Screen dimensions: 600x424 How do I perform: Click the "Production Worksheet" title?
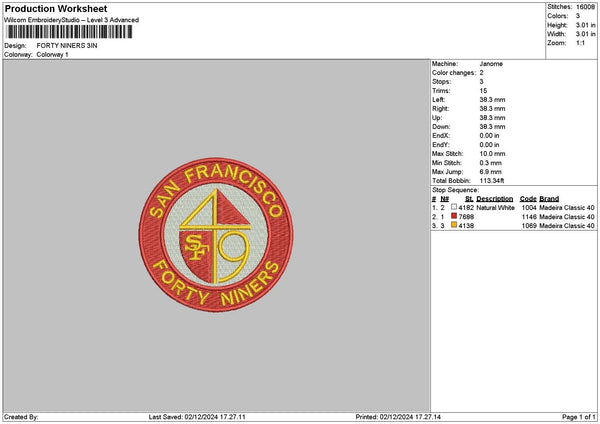tap(56, 9)
